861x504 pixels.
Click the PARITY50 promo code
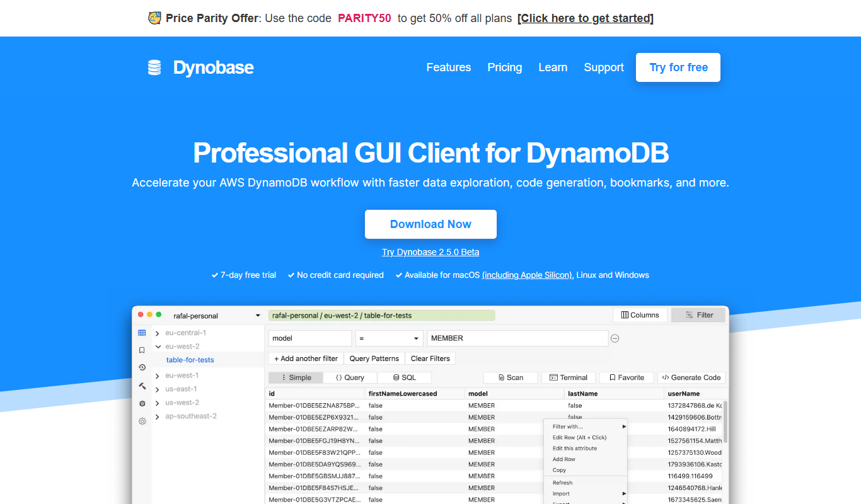click(364, 18)
